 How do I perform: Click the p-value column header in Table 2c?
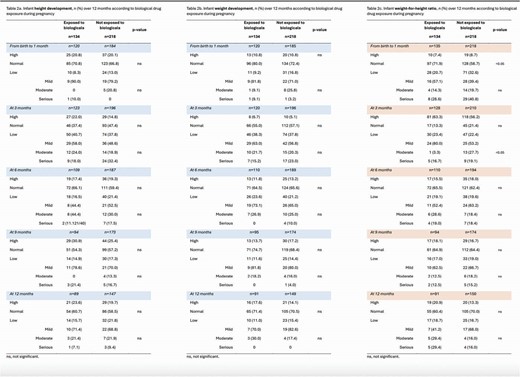(500, 30)
